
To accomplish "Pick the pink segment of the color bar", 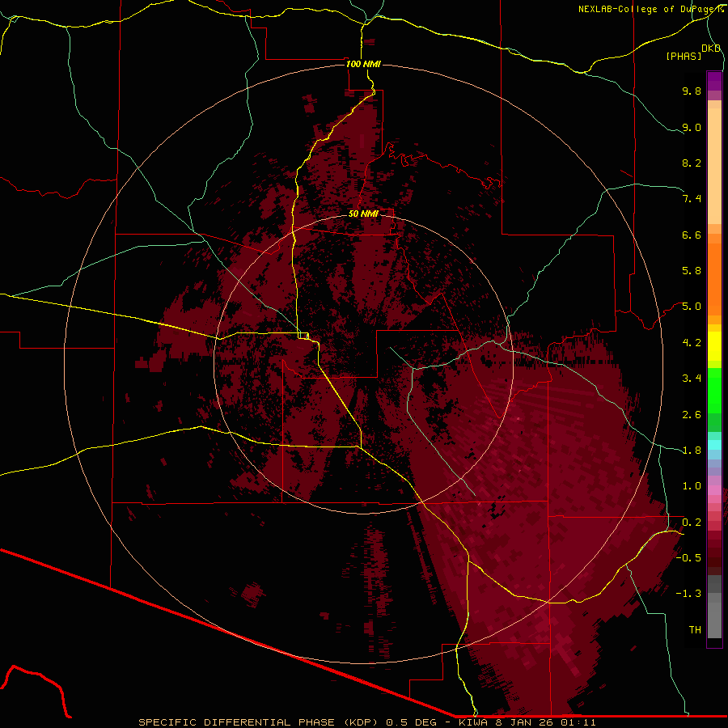I will coord(714,490).
